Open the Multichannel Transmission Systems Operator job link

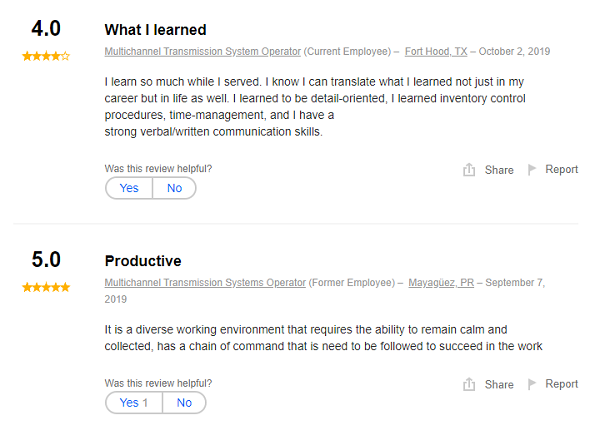pos(205,283)
